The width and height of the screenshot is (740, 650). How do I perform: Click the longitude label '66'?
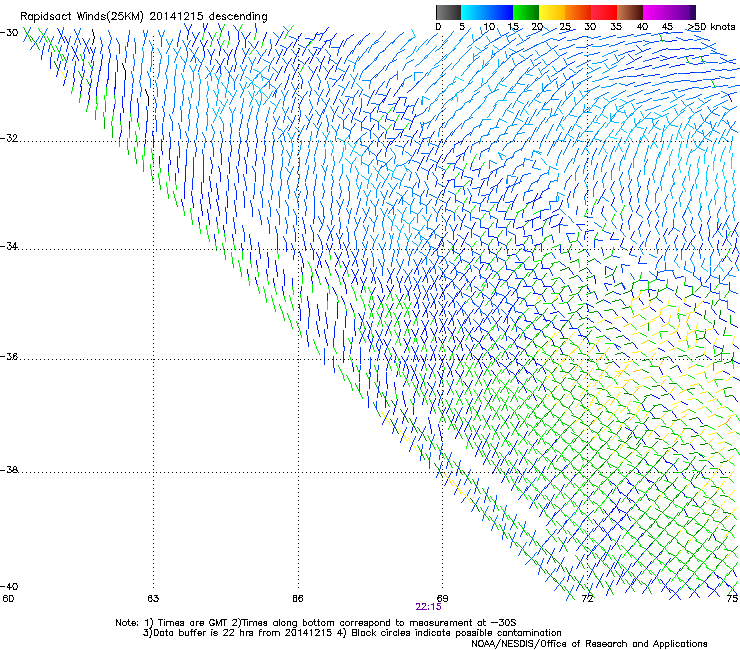(x=297, y=599)
